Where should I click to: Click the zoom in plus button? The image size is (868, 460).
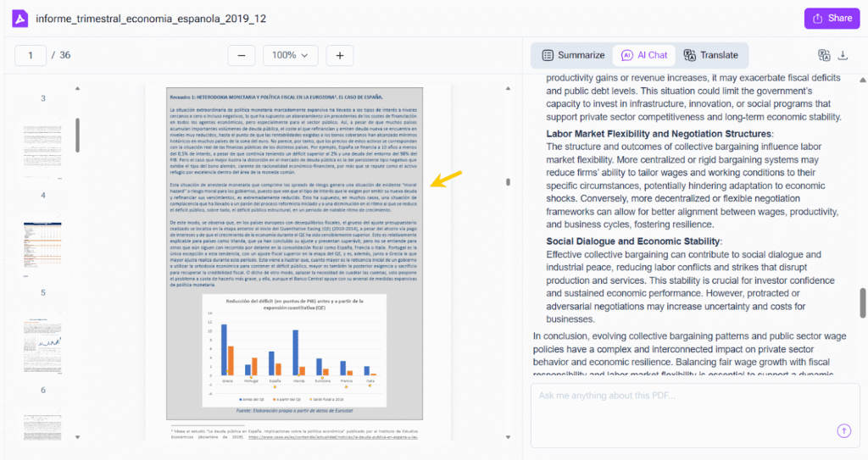[x=340, y=55]
